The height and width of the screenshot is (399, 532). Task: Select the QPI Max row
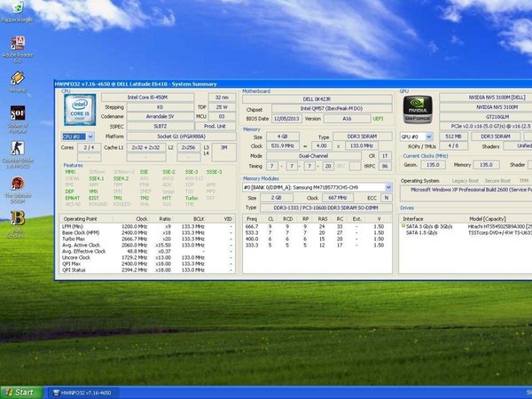[x=147, y=263]
